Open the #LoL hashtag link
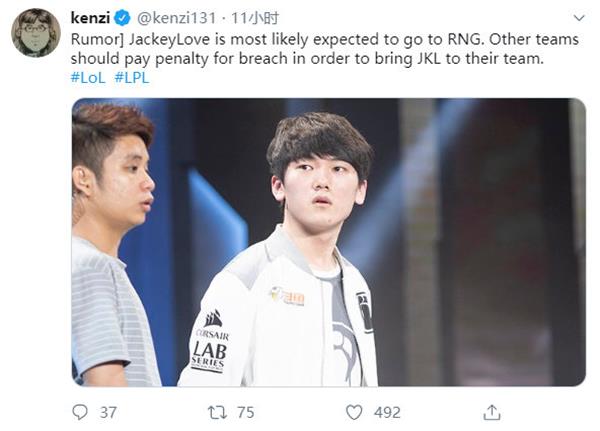600x431 pixels. (x=88, y=78)
